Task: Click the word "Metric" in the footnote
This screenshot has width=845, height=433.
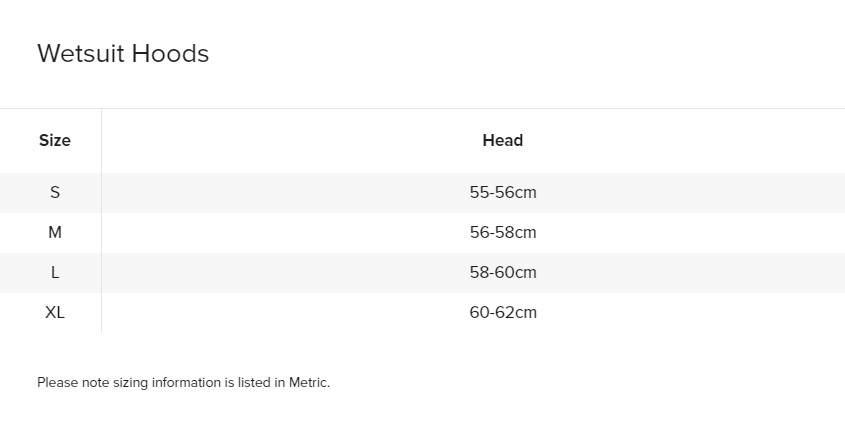Action: click(308, 382)
